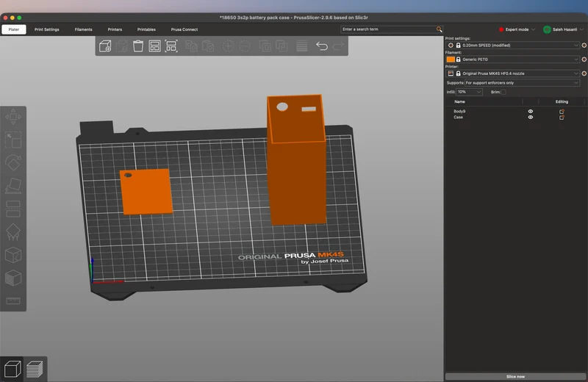Image resolution: width=588 pixels, height=382 pixels.
Task: Click the Slice now button
Action: click(515, 376)
